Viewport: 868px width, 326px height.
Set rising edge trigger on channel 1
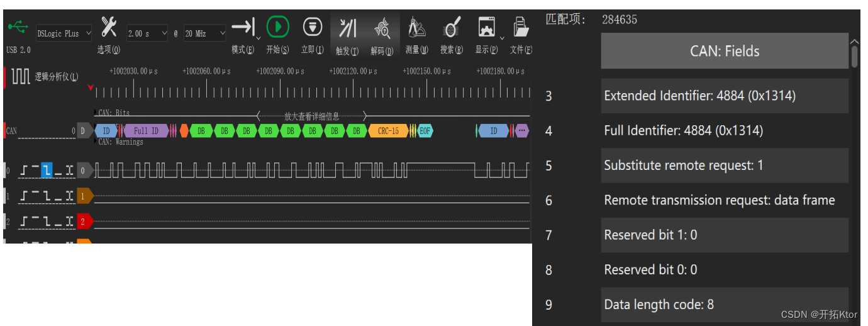[24, 196]
